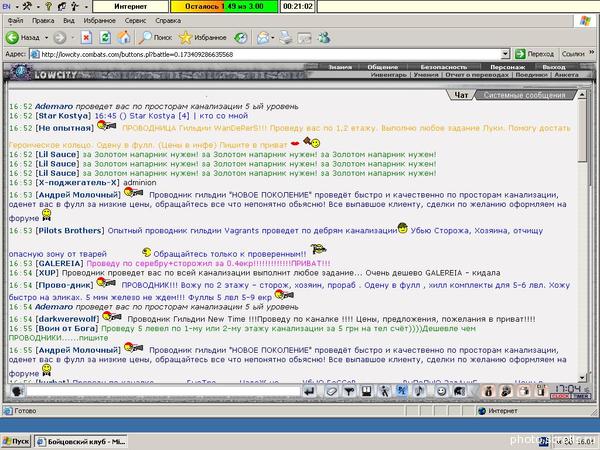Open Отчет о переводах link
This screenshot has width=600, height=450.
pyautogui.click(x=477, y=75)
